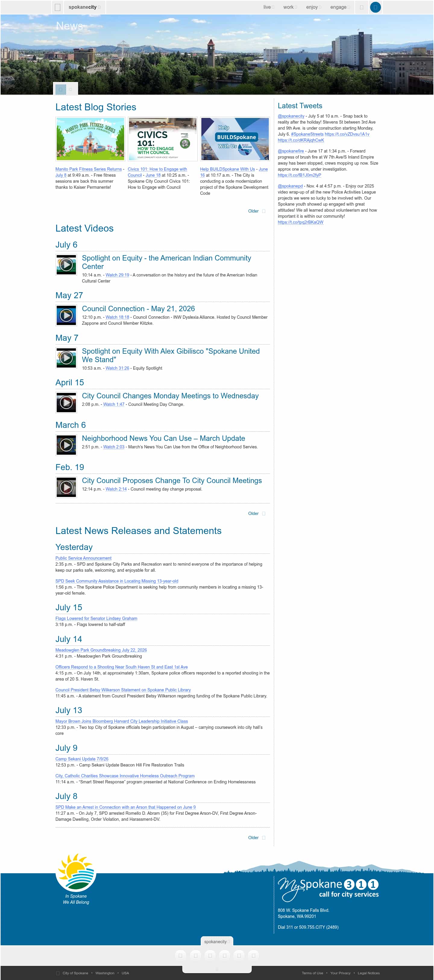Open Civics 101: How to Engage link
This screenshot has width=434, height=980.
tap(157, 172)
